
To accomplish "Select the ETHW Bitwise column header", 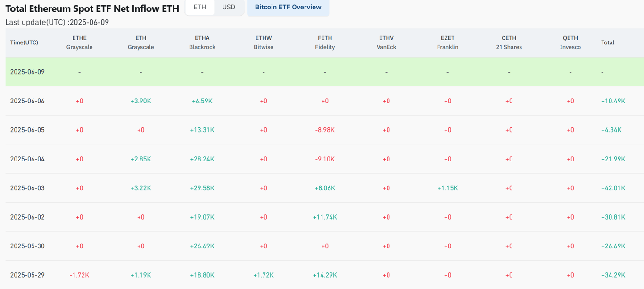I will coord(264,42).
